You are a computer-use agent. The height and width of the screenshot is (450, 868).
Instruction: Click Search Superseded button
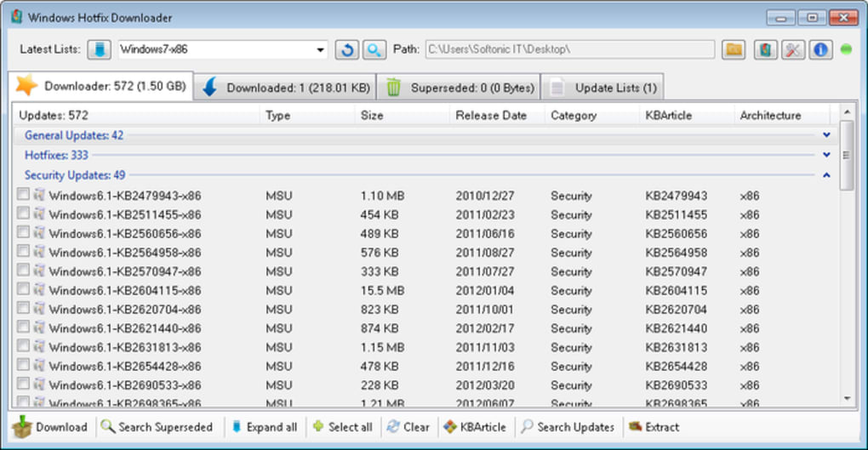coord(157,427)
